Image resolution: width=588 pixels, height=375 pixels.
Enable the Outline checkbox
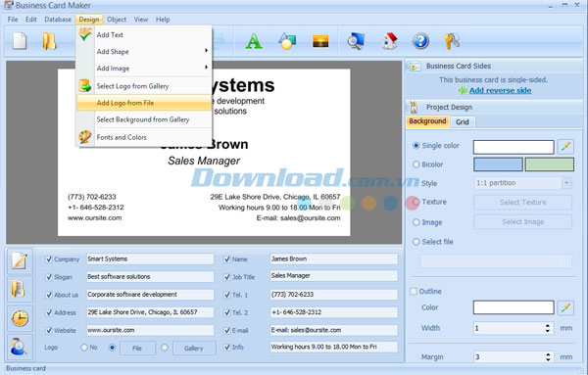[x=414, y=291]
